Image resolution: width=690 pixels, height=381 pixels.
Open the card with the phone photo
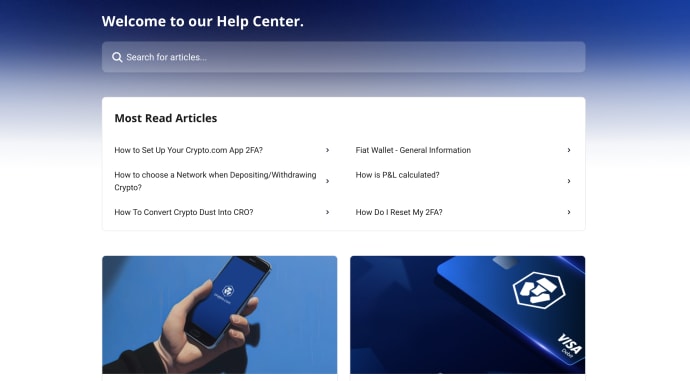(x=220, y=315)
